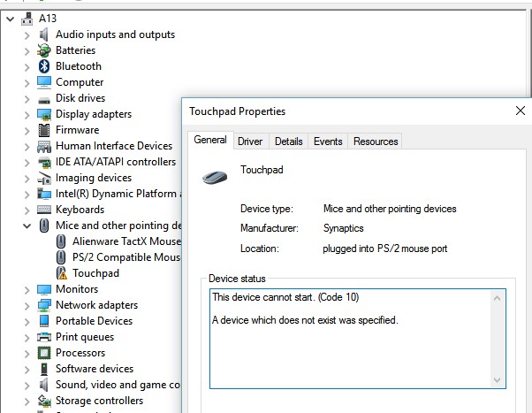Click the Display adapters icon
This screenshot has width=532, height=413.
tap(44, 114)
